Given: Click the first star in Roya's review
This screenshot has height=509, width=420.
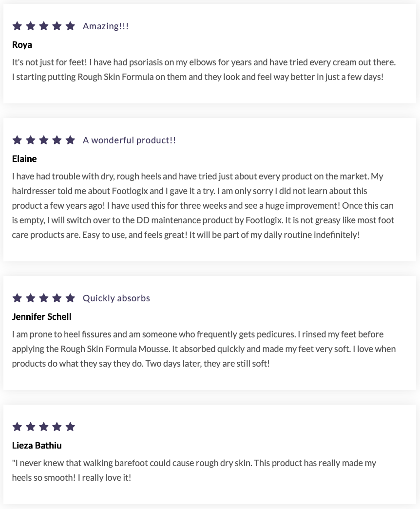Looking at the screenshot, I should (17, 26).
